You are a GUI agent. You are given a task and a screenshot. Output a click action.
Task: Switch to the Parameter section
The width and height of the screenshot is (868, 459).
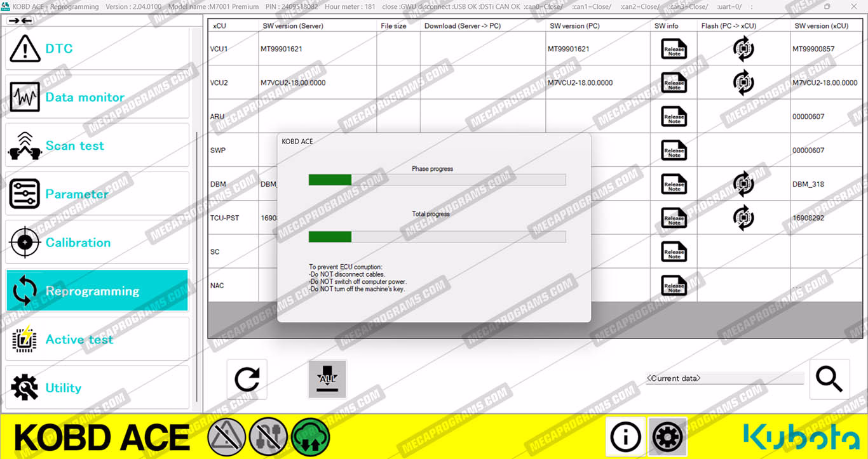(x=97, y=194)
